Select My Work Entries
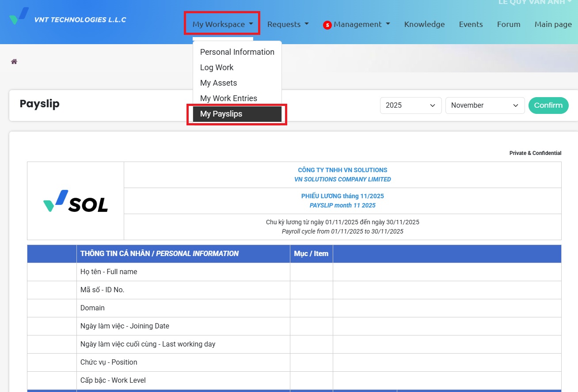Image resolution: width=578 pixels, height=392 pixels. coord(228,98)
